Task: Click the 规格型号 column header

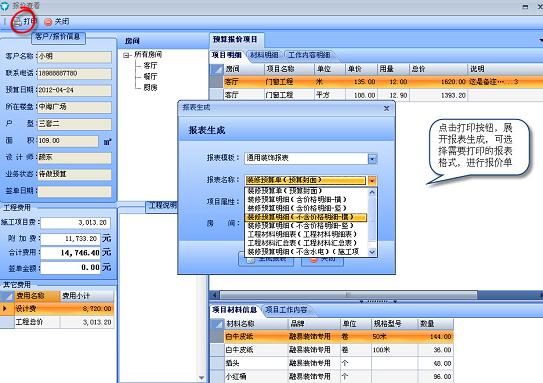Action: pos(394,324)
